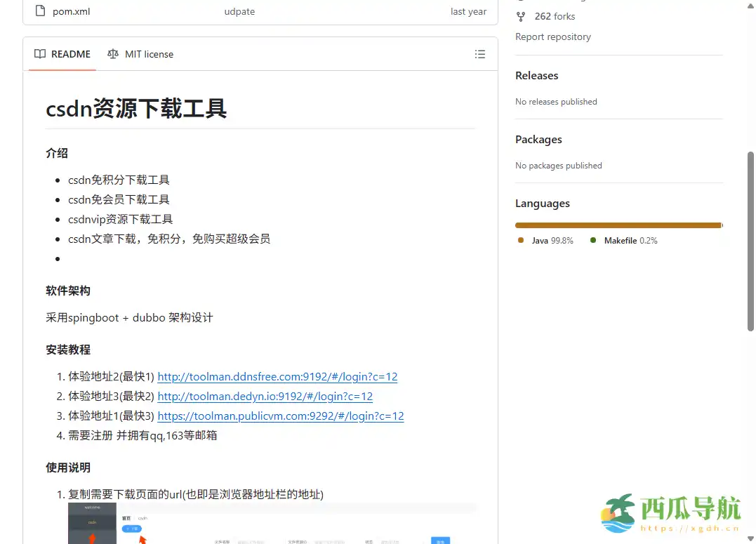Click the udpate commit message
This screenshot has width=756, height=544.
(239, 11)
